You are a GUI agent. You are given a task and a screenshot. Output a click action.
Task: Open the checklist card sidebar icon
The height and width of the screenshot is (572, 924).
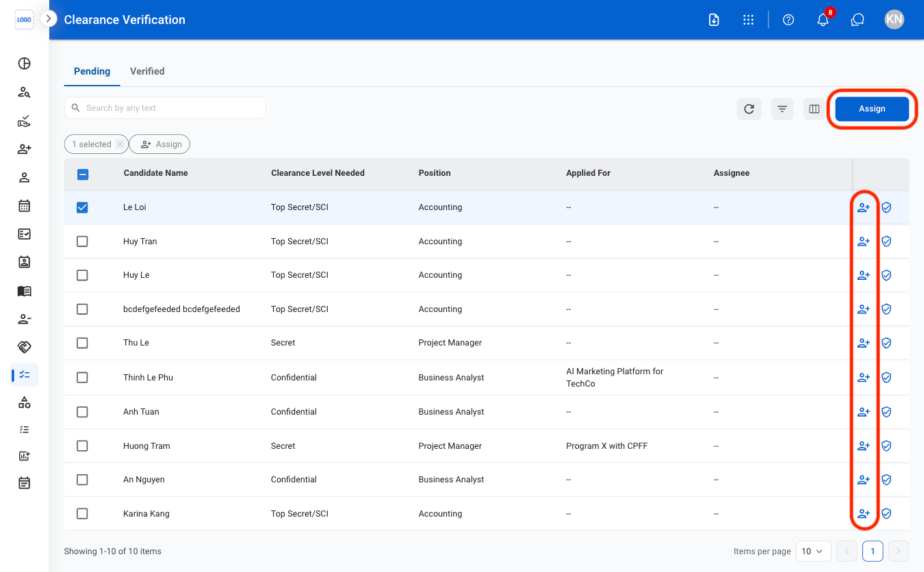coord(24,234)
